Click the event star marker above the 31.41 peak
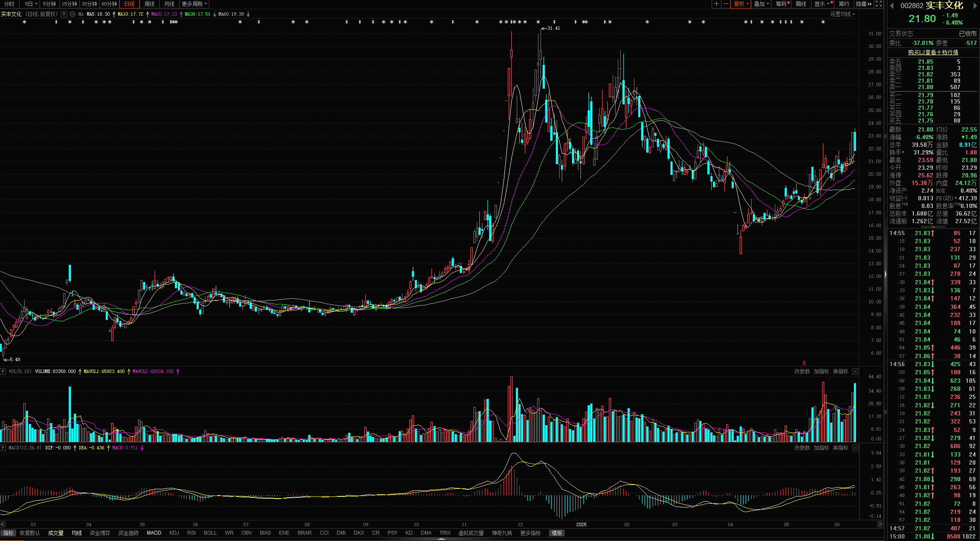This screenshot has height=541, width=980. tap(538, 22)
